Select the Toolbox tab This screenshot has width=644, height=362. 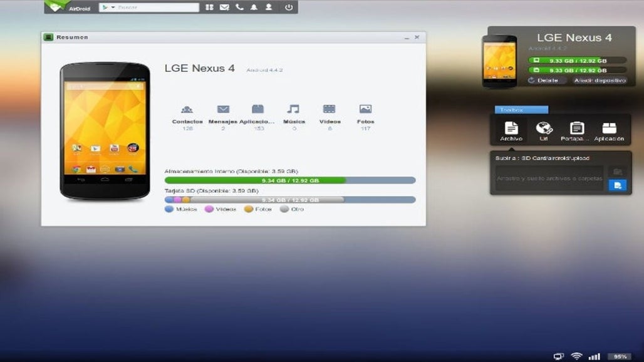tap(521, 110)
